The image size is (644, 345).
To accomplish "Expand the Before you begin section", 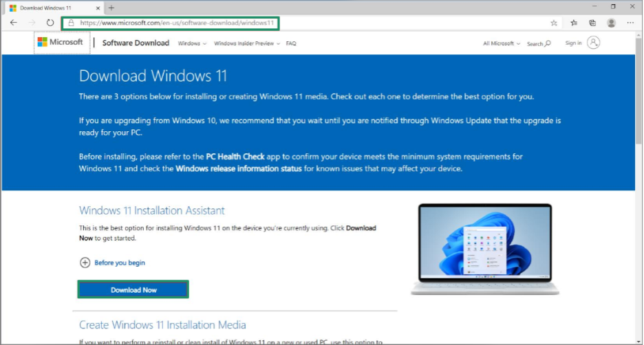I will coord(113,263).
